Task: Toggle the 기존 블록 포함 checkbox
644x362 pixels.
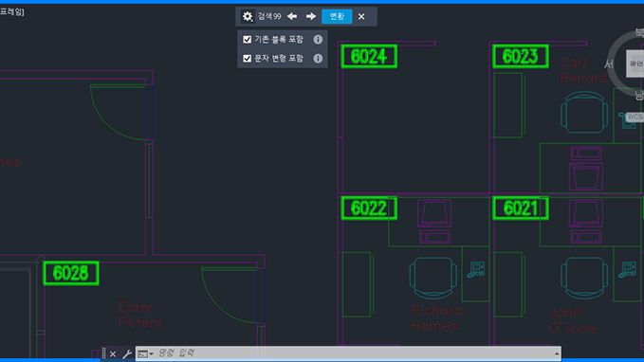Action: (247, 40)
